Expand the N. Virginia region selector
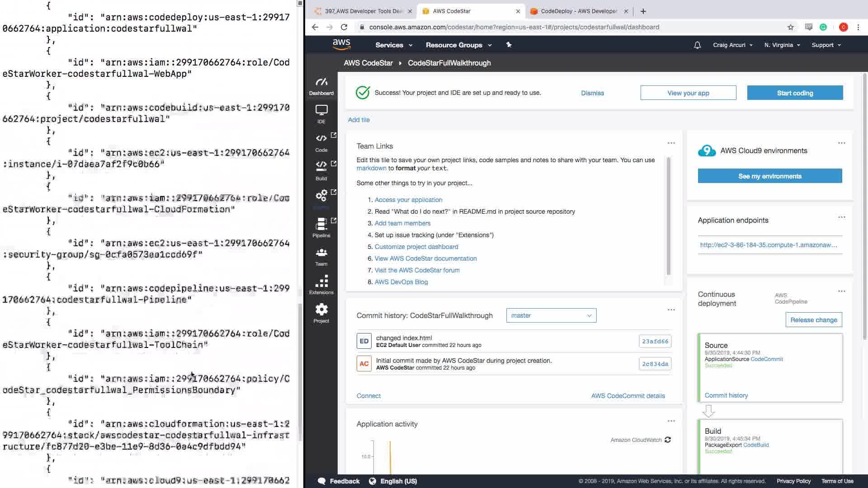Image resolution: width=868 pixels, height=488 pixels. (782, 45)
